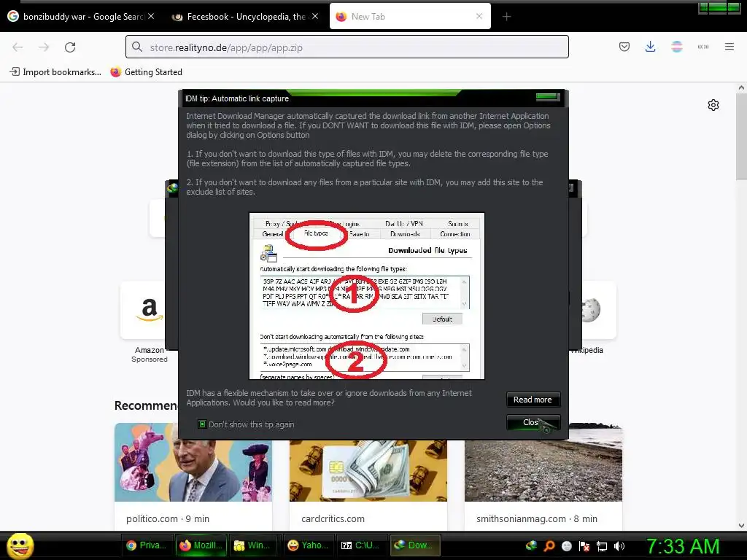
Task: Reload the current page
Action: click(x=70, y=47)
